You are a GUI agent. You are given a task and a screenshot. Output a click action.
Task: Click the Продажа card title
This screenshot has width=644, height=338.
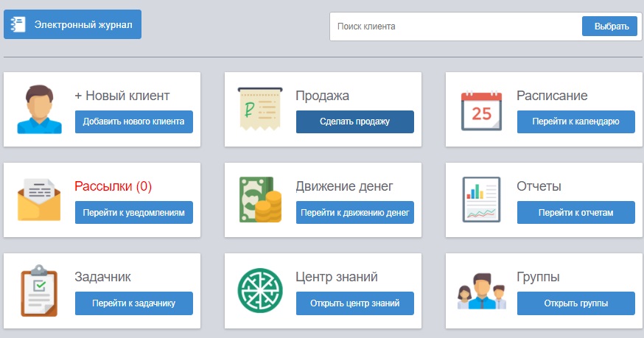(323, 96)
